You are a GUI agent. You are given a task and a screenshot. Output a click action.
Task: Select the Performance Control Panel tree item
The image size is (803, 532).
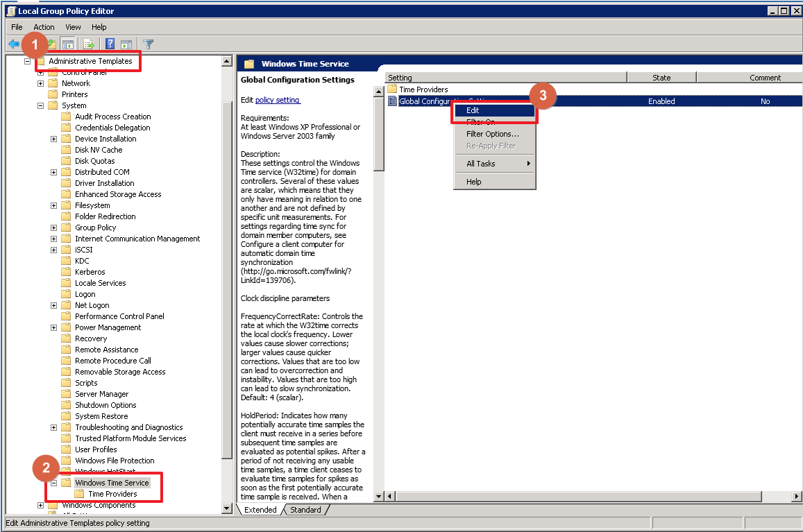tap(119, 316)
